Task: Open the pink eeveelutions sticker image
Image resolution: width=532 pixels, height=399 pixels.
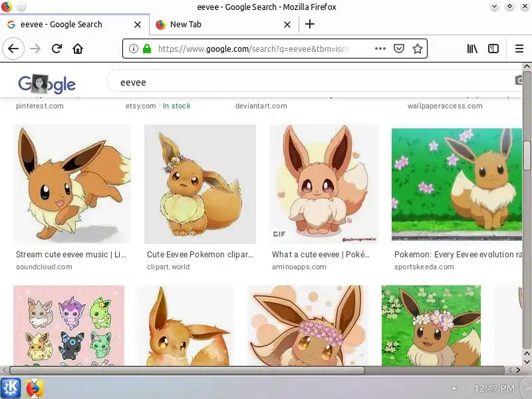Action: click(x=69, y=325)
